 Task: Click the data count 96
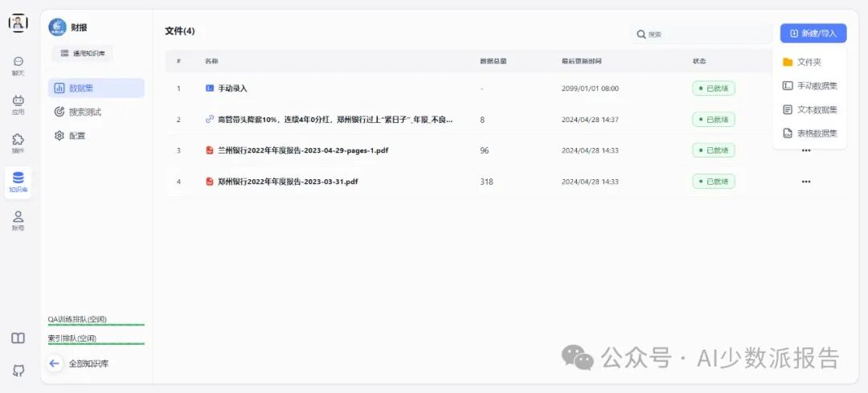pos(485,150)
